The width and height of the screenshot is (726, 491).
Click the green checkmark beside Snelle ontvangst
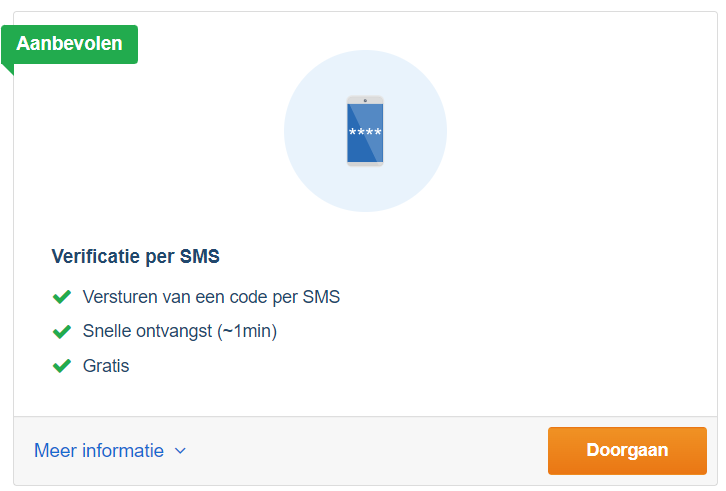[62, 331]
